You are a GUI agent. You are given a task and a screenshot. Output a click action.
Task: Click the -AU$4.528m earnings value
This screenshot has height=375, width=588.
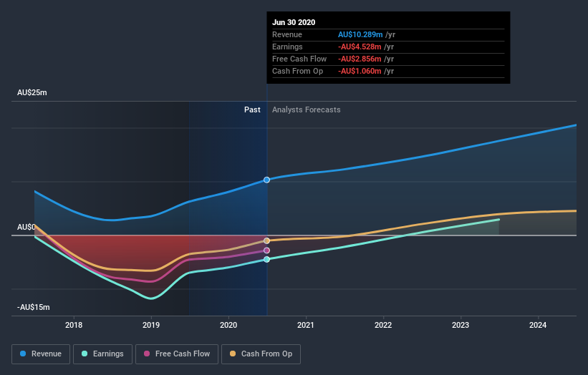[x=360, y=47]
